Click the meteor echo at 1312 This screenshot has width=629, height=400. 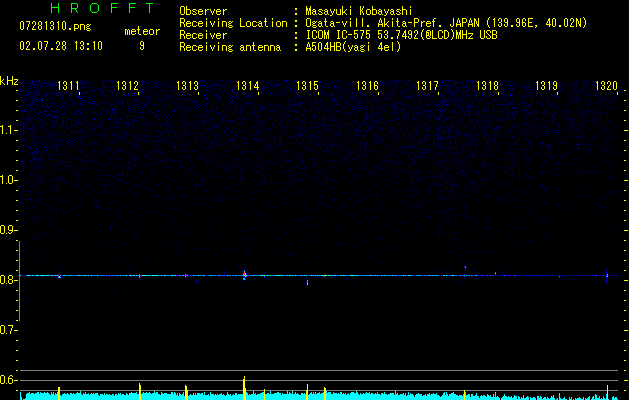140,276
